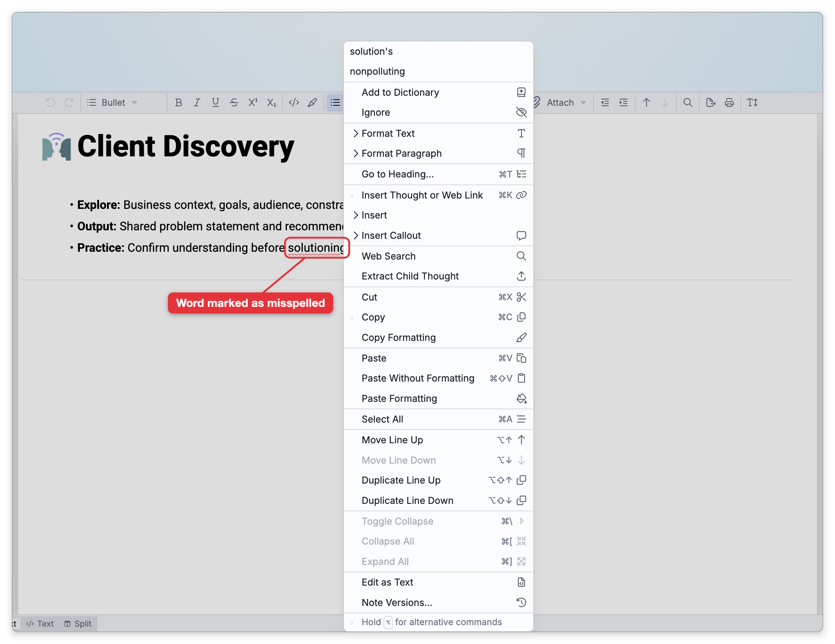Choose spelling suggestion "nonpolluting"
The width and height of the screenshot is (835, 644).
tap(438, 71)
